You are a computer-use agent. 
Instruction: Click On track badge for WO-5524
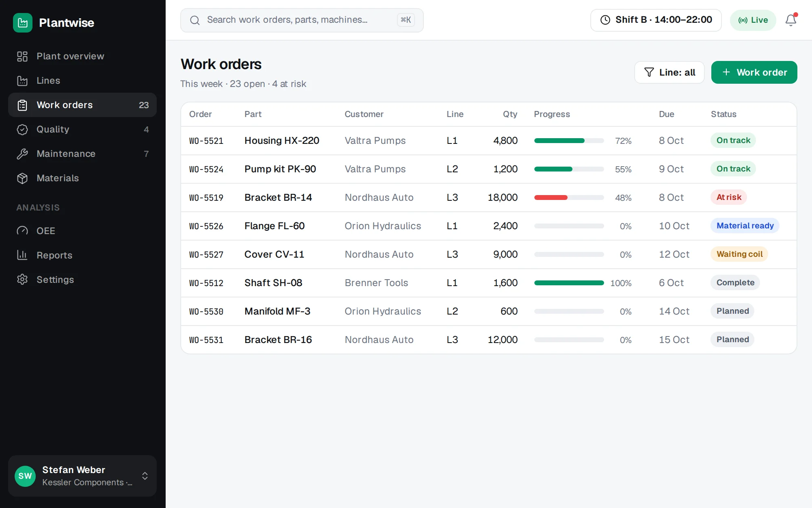pyautogui.click(x=733, y=169)
